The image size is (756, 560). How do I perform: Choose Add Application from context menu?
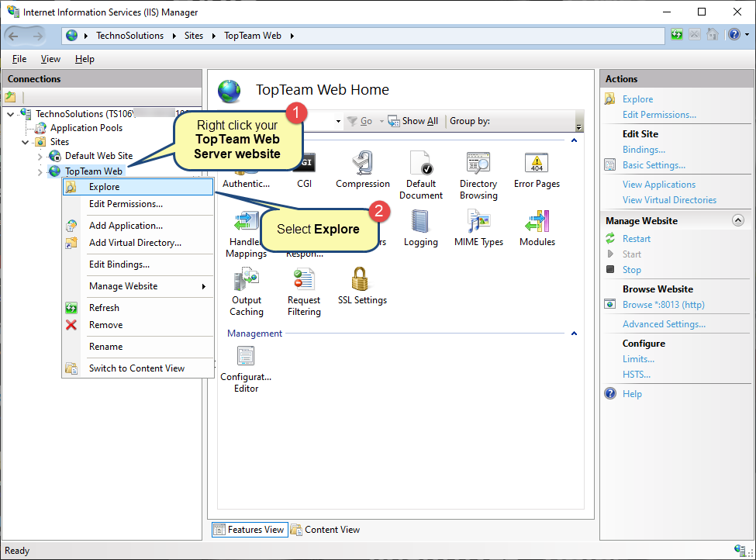pyautogui.click(x=138, y=226)
